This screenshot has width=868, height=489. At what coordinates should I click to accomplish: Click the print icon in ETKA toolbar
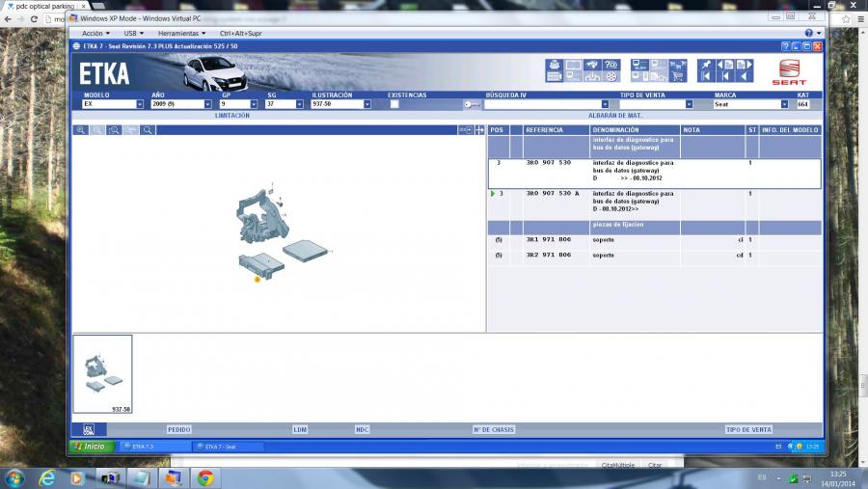tap(555, 65)
